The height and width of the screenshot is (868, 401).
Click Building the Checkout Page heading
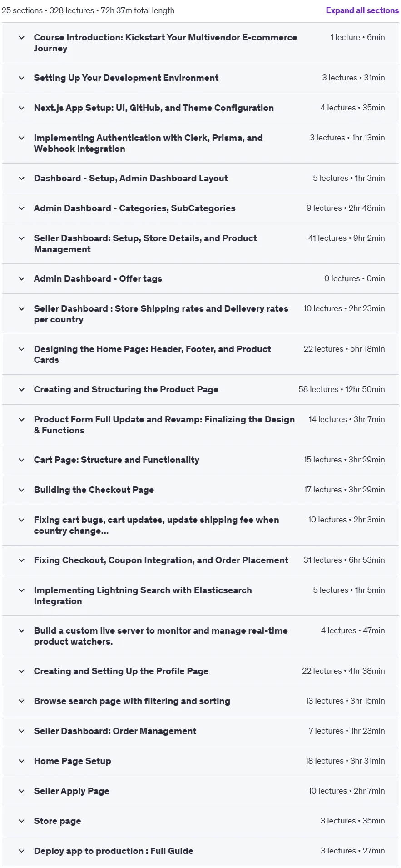[x=94, y=490]
